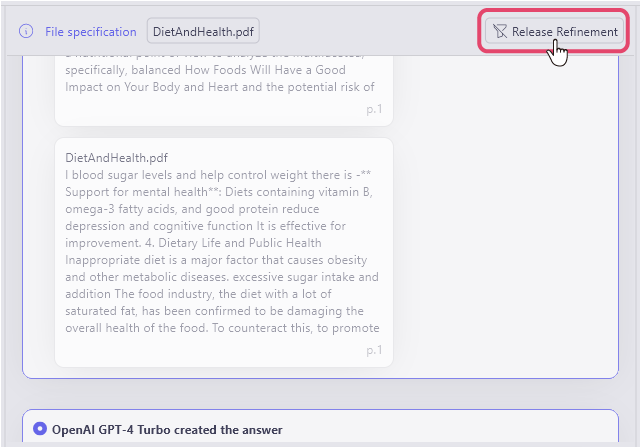
Task: Click the p.1 page label of second citation card
Action: [x=374, y=350]
